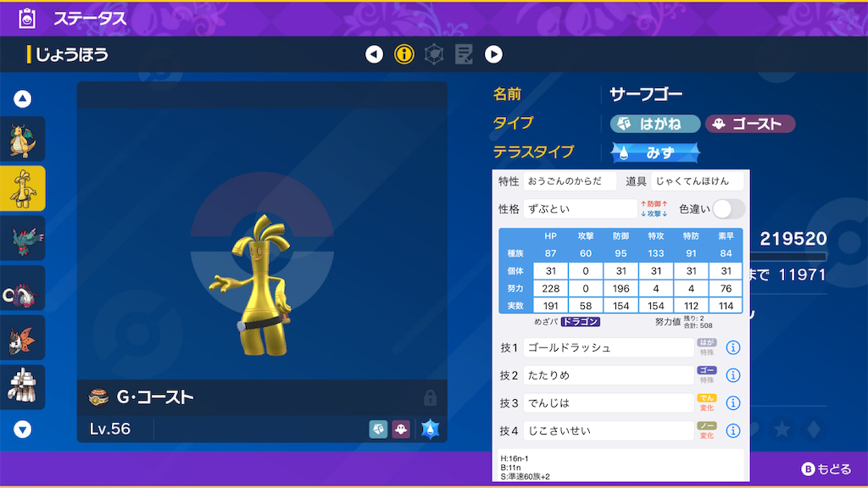Click the status clipboard icon in header
Screen dimensions: 868x488
pyautogui.click(x=26, y=19)
